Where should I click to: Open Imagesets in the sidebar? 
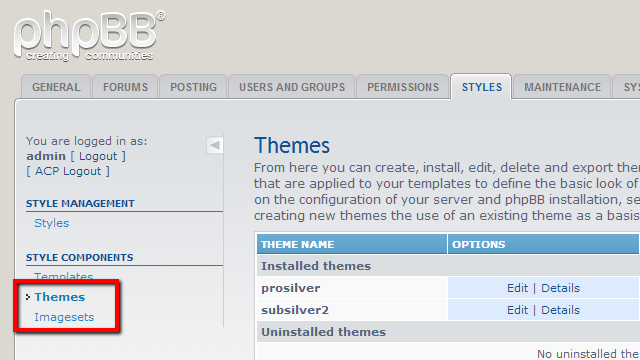coord(64,317)
